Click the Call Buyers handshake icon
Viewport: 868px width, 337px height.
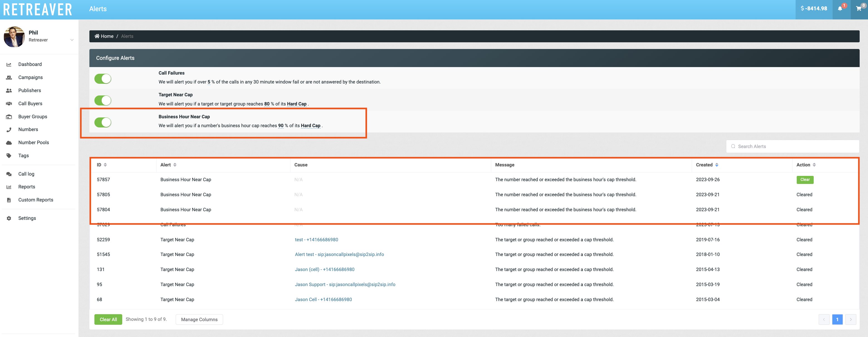point(9,104)
